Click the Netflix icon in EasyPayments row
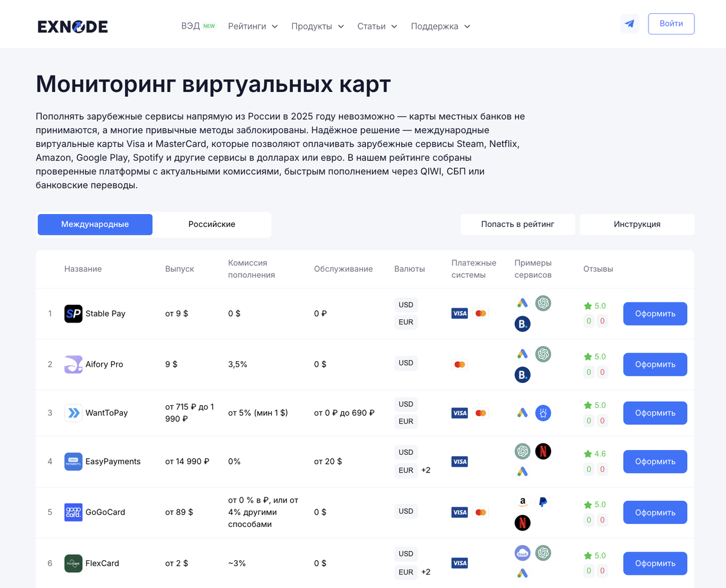The image size is (726, 588). coord(543,451)
